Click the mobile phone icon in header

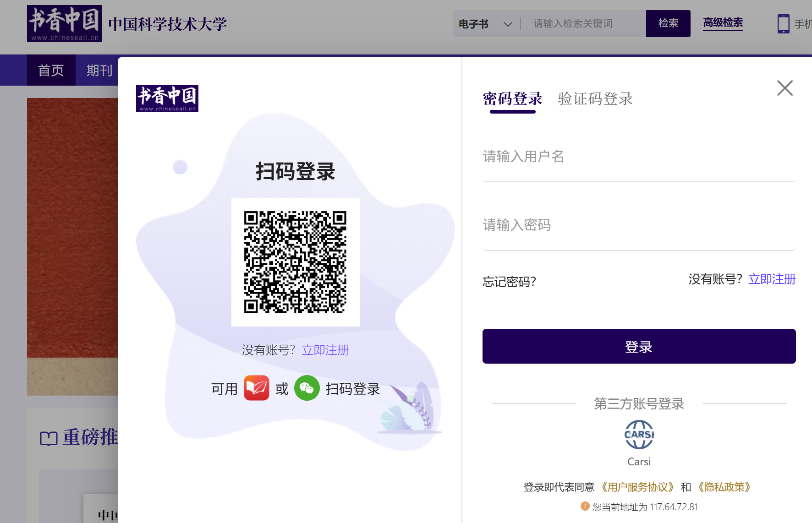tap(783, 24)
